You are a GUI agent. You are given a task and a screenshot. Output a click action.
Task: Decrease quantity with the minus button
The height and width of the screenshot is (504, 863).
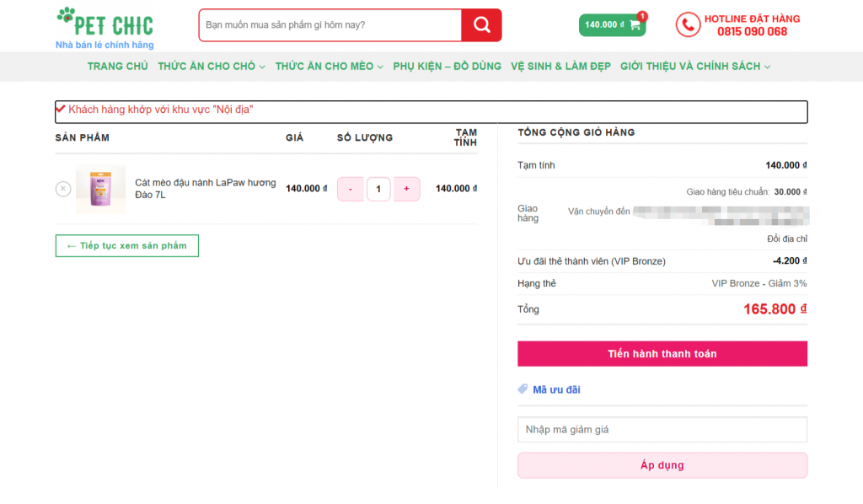click(x=350, y=189)
